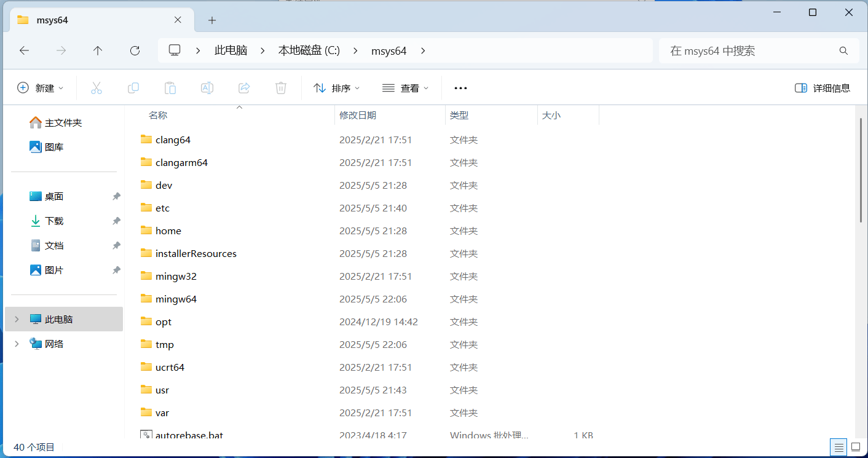Image resolution: width=868 pixels, height=458 pixels.
Task: Switch to large thumbnails view in status bar
Action: [855, 447]
